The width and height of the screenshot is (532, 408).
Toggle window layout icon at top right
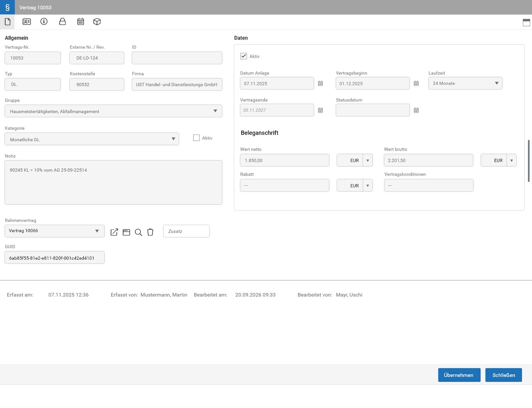coord(526,22)
